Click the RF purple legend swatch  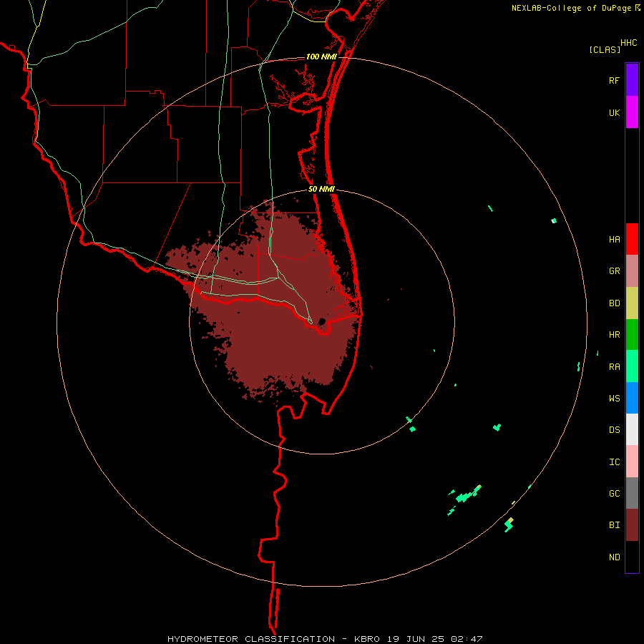click(x=632, y=80)
